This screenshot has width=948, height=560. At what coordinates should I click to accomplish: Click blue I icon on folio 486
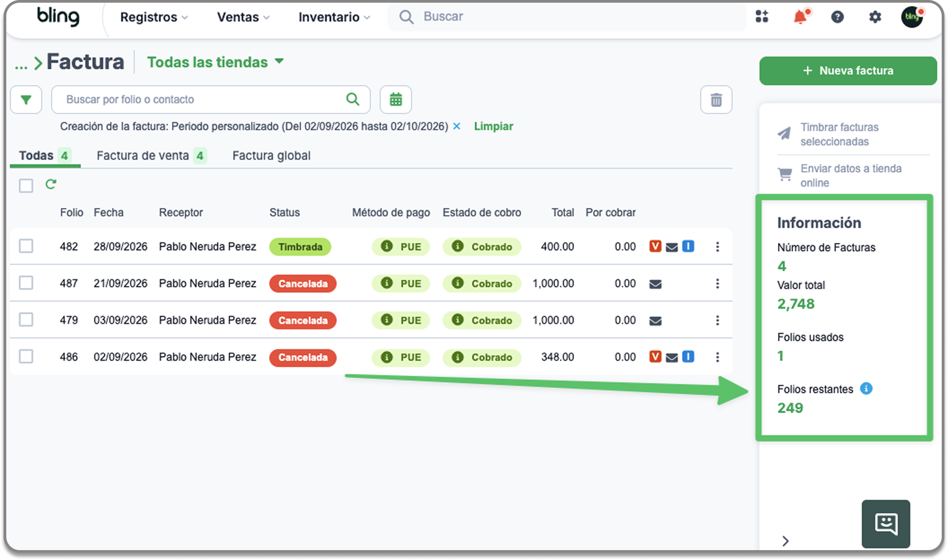[688, 357]
